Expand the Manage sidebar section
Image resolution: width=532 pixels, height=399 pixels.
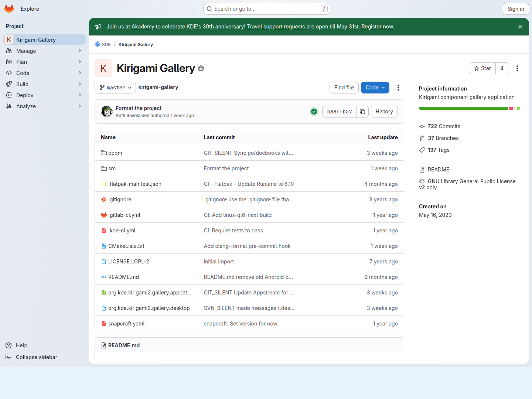pos(44,51)
